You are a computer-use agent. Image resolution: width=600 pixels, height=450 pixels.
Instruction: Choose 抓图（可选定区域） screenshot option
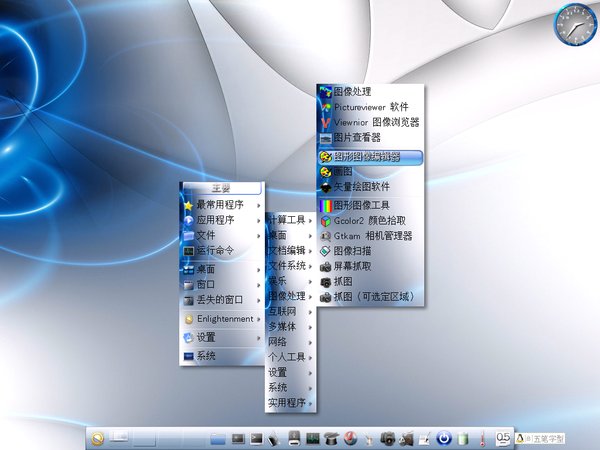tap(375, 298)
